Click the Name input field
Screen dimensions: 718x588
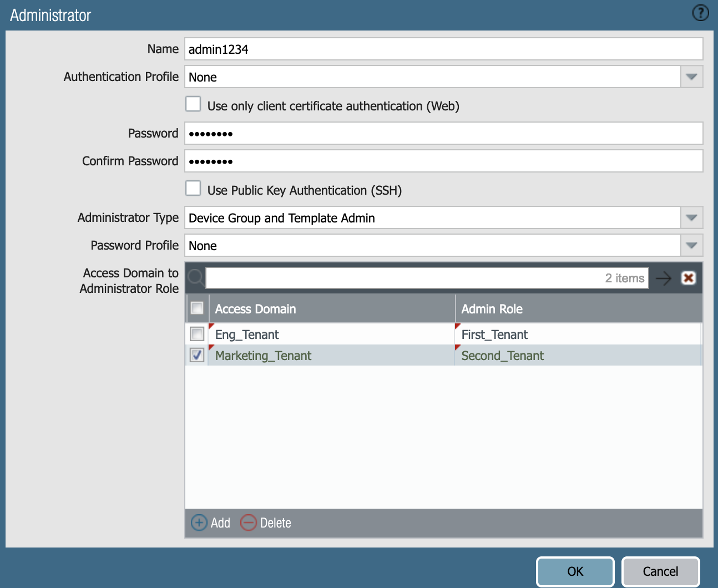coord(444,49)
